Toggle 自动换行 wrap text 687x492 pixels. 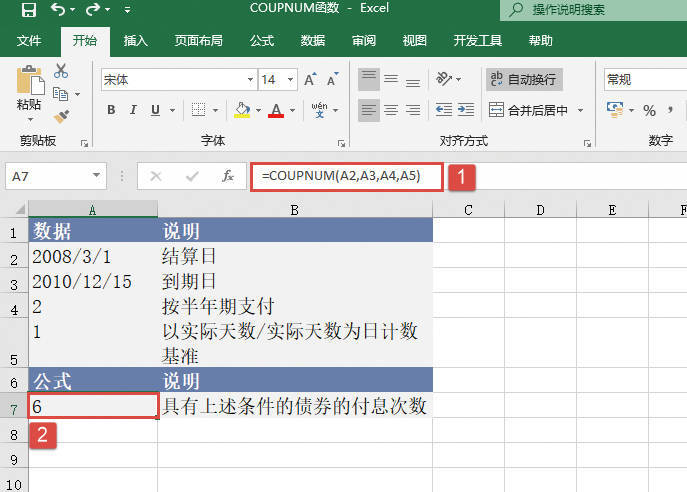(523, 79)
